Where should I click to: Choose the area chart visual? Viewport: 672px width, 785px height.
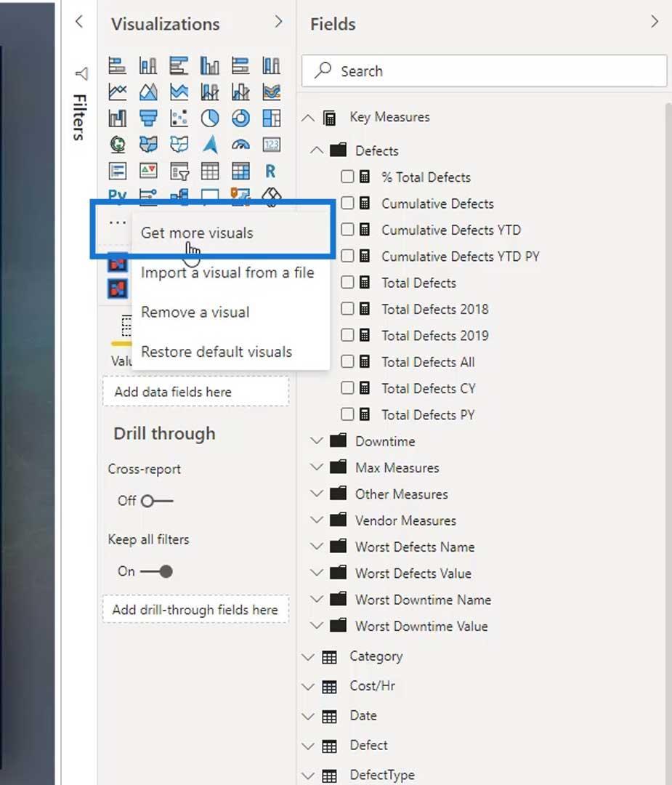[148, 92]
